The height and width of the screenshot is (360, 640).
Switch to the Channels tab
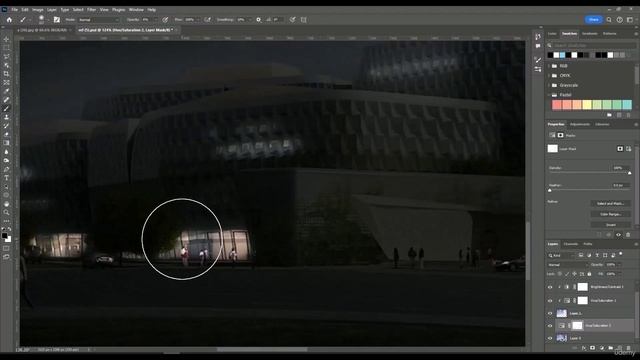tap(571, 244)
